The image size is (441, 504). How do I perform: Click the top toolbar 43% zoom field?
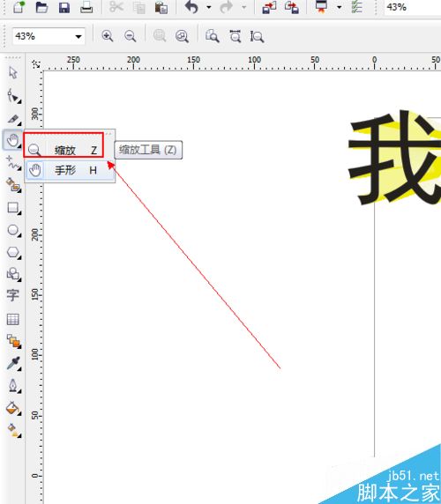413,7
